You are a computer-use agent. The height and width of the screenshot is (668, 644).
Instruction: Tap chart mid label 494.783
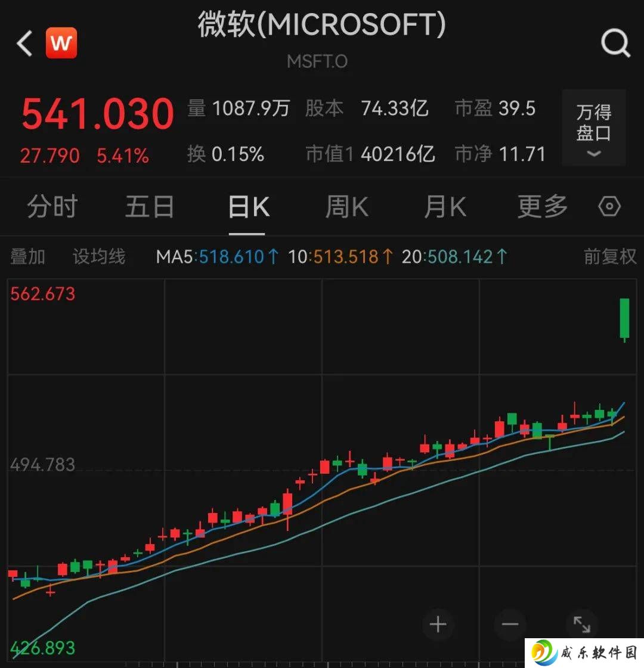pyautogui.click(x=42, y=464)
